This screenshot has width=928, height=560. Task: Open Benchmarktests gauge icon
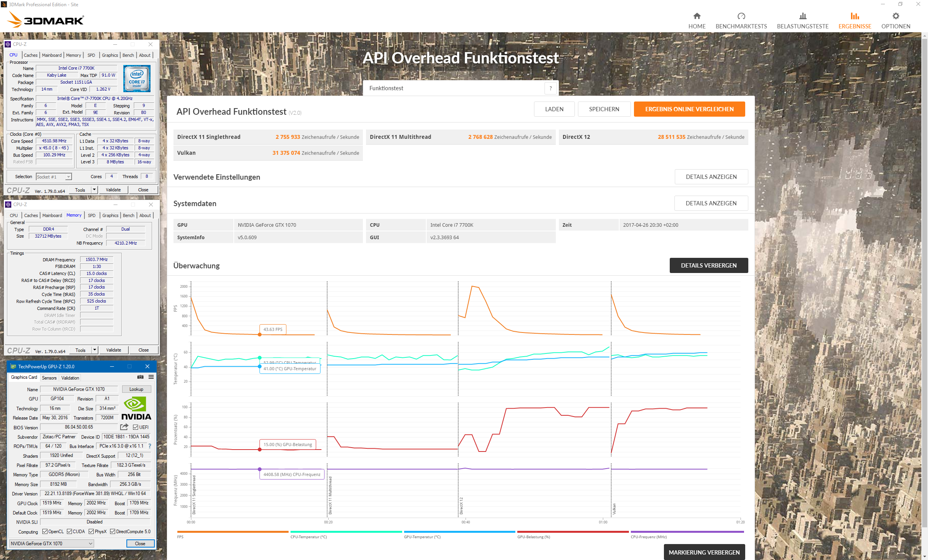point(741,16)
